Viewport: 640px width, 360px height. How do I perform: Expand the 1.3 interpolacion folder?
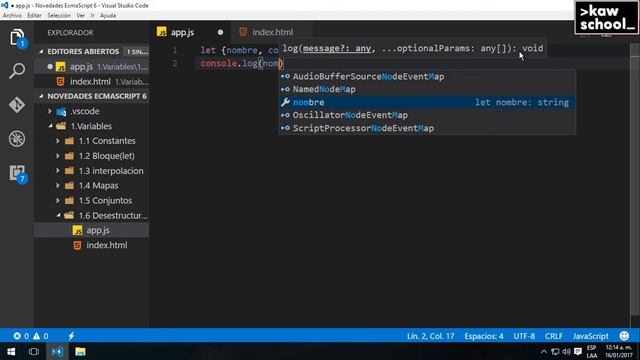[x=58, y=171]
